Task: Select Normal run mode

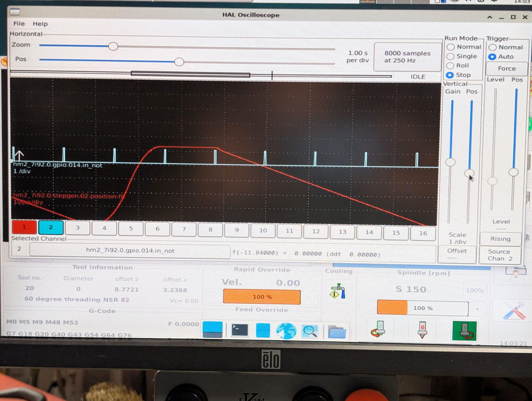Action: [x=464, y=47]
